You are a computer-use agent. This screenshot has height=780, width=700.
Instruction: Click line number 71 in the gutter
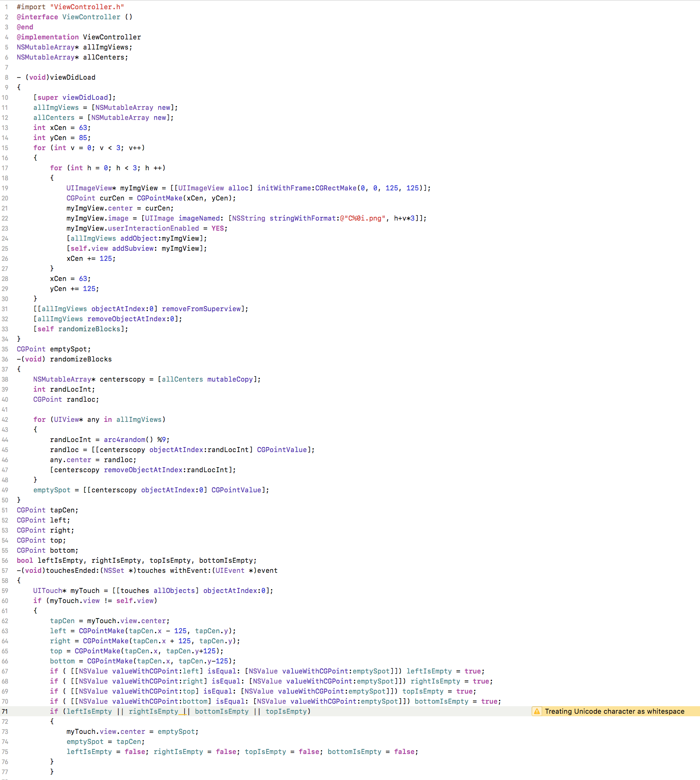(5, 711)
